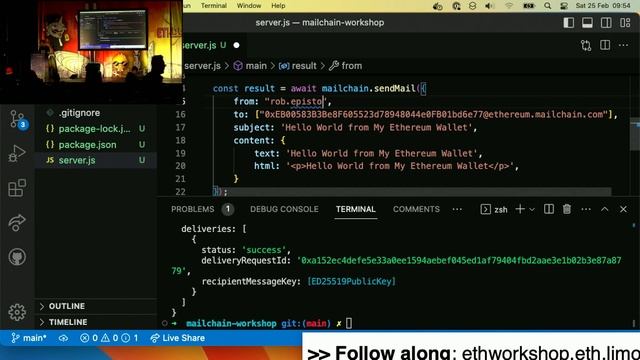Open terminal panel more actions
This screenshot has height=360, width=640.
[586, 209]
